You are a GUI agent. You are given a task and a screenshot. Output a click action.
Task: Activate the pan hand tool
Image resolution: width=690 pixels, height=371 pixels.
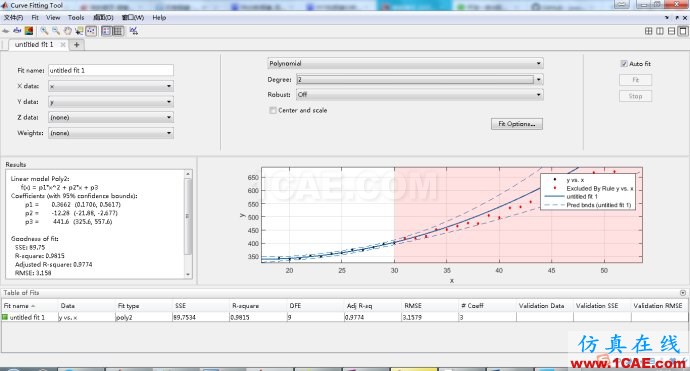(67, 31)
